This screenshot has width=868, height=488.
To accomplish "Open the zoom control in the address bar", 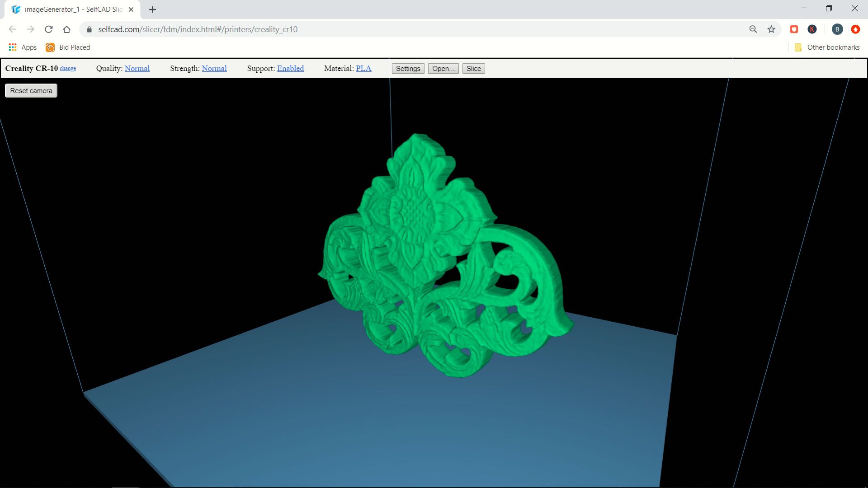I will pos(752,29).
